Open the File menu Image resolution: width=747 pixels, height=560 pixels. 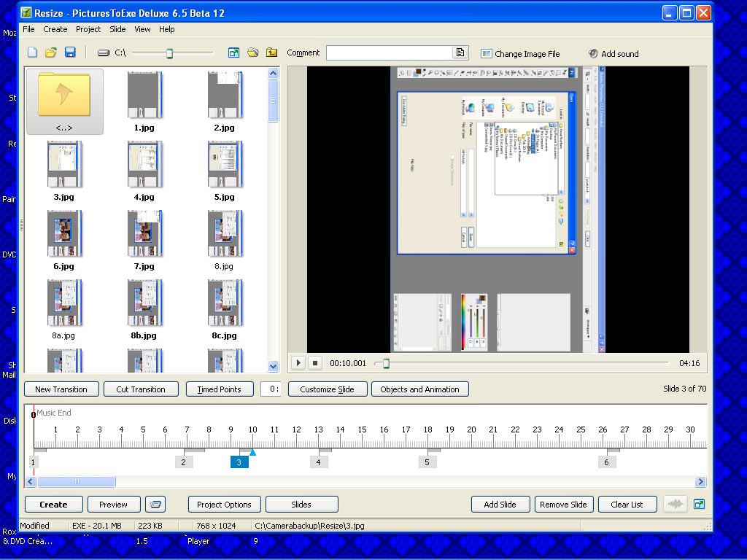point(28,29)
